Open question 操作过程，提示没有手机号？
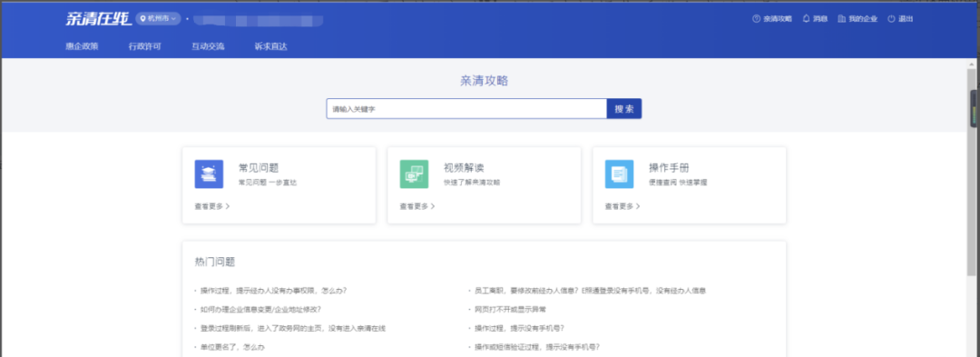980x357 pixels. [519, 328]
